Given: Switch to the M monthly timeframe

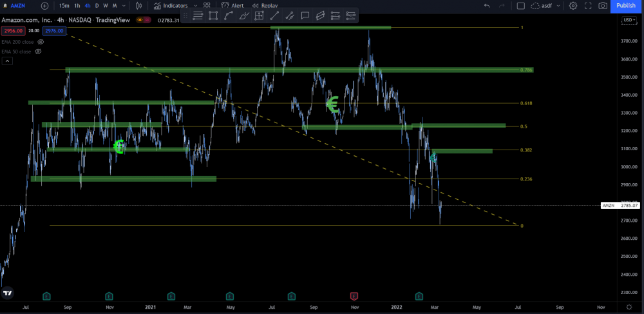Looking at the screenshot, I should tap(115, 6).
